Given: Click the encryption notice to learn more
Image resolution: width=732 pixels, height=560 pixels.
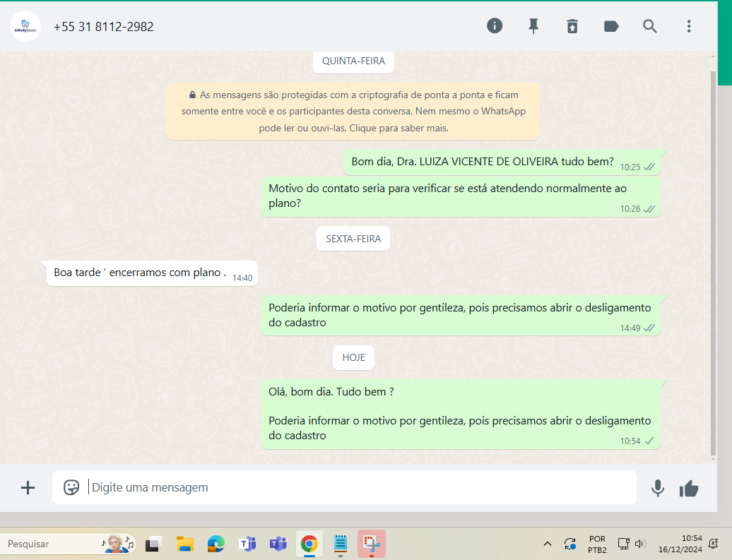Looking at the screenshot, I should (x=353, y=112).
